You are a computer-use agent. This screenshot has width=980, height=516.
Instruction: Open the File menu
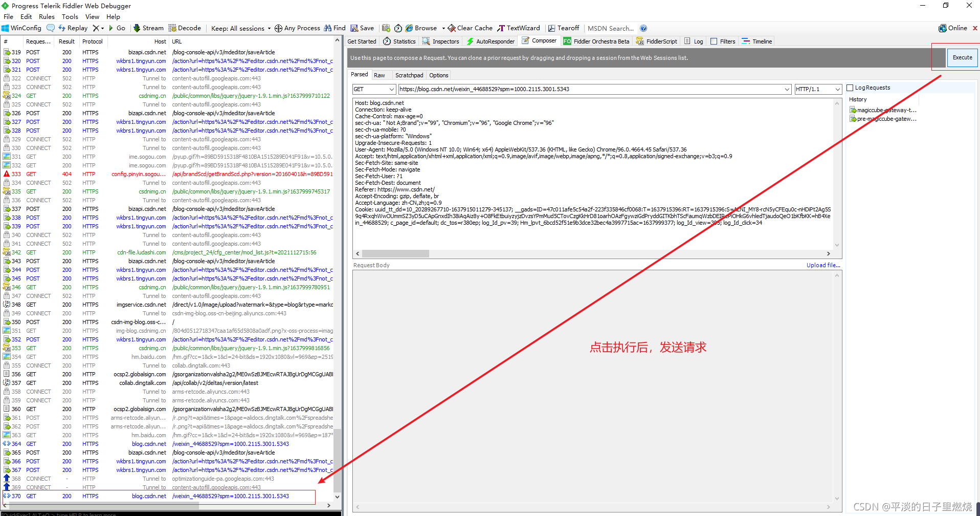click(x=9, y=16)
